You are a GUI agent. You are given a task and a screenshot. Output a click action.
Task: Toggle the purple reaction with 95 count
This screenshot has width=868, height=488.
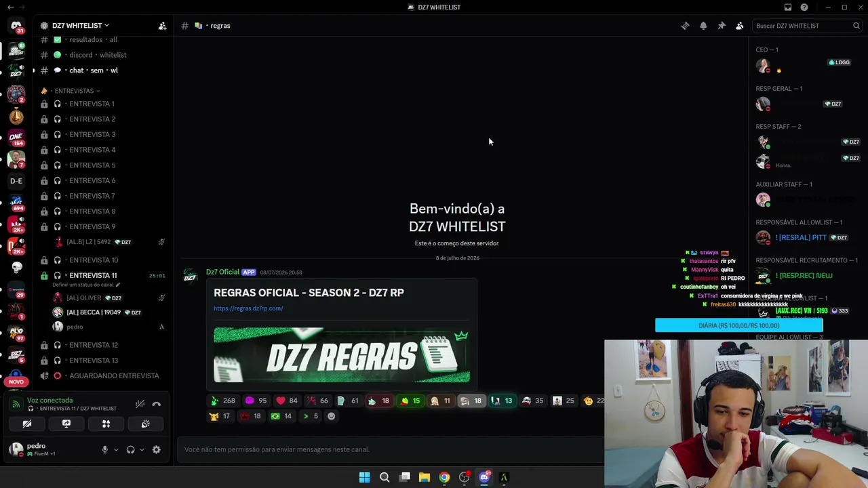[256, 401]
